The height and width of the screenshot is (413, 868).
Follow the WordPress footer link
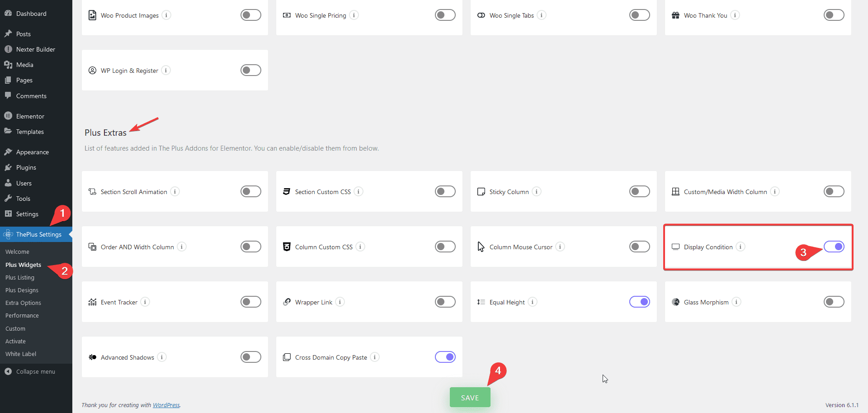(x=166, y=405)
